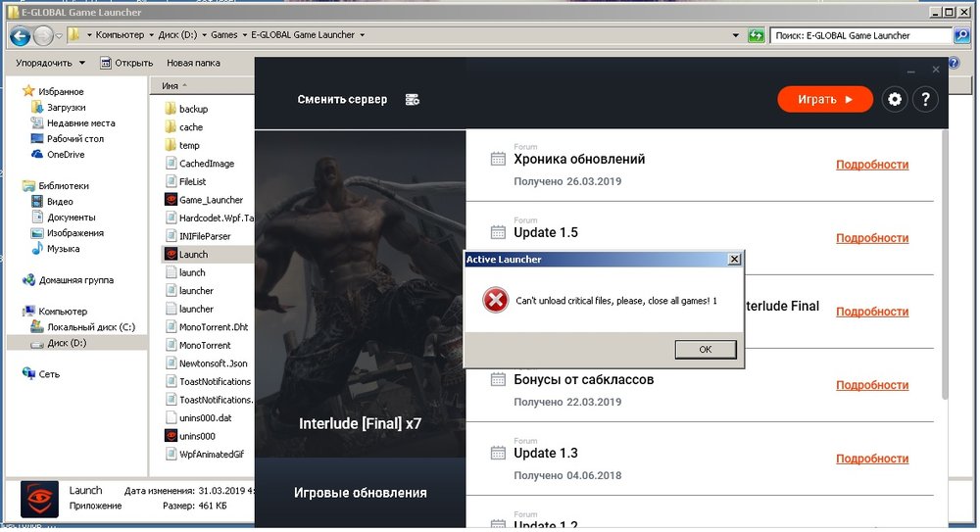This screenshot has height=532, width=980.
Task: Click Новая папка in the Explorer toolbar
Action: [193, 63]
